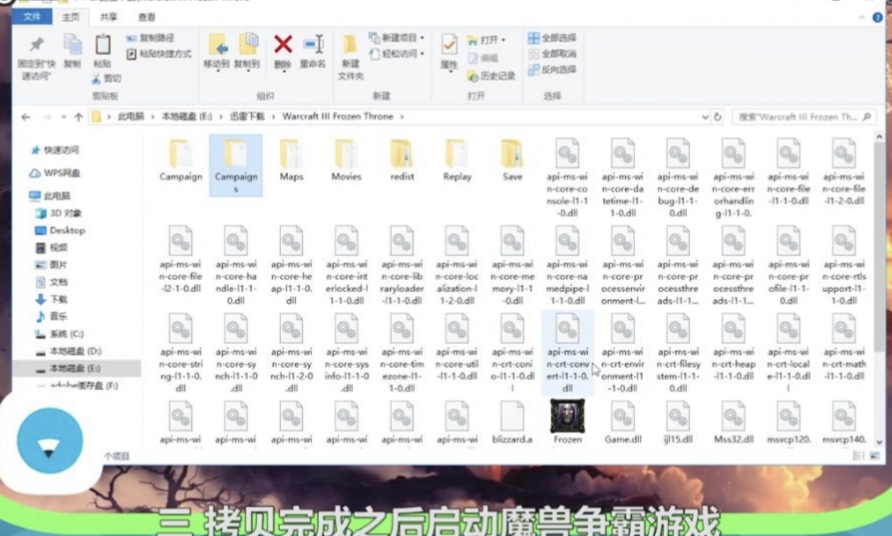Select the blizzard.a file
Image resolution: width=892 pixels, height=536 pixels.
(512, 422)
